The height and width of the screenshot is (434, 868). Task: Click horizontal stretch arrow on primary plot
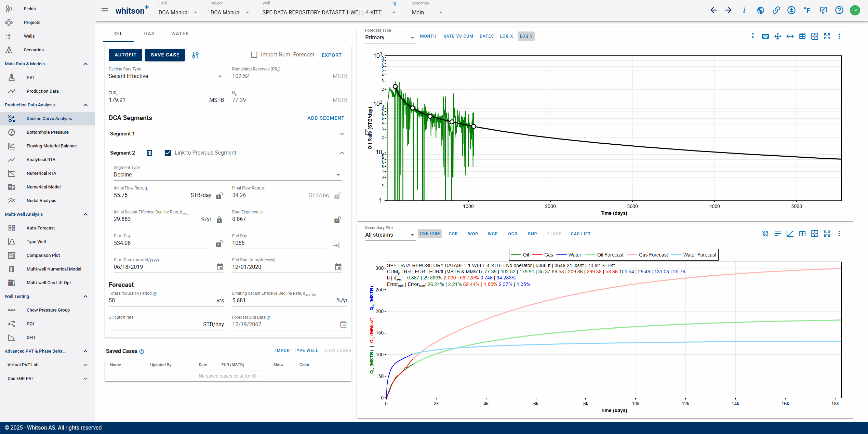[x=790, y=36]
